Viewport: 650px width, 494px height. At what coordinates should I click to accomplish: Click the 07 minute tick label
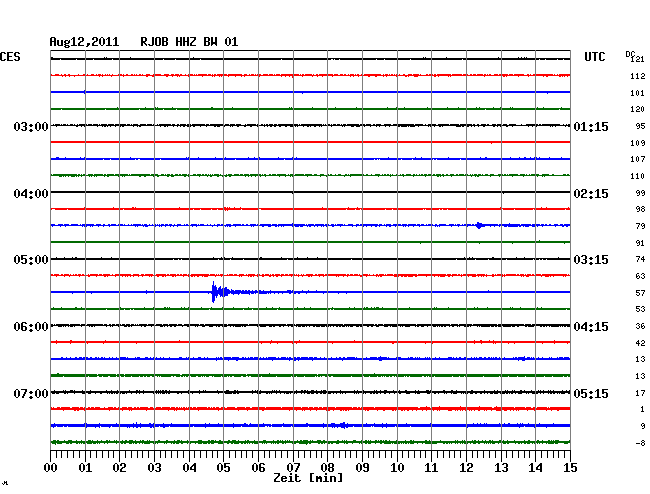(x=293, y=468)
